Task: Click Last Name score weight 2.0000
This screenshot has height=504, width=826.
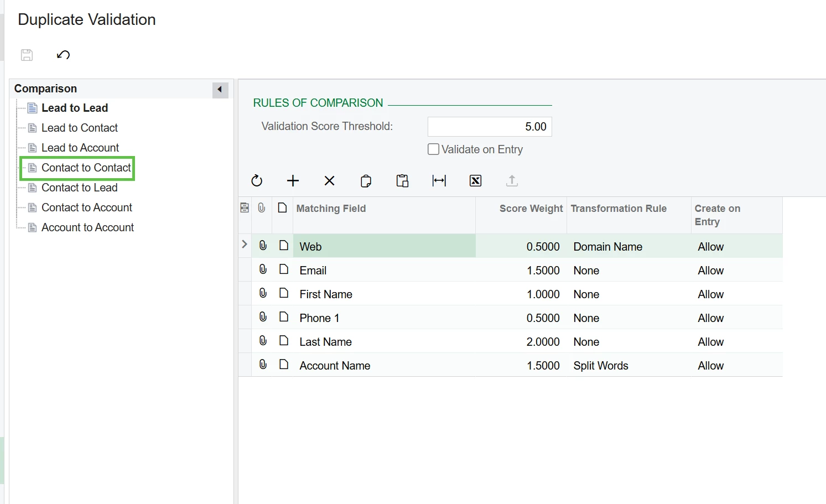Action: point(521,341)
